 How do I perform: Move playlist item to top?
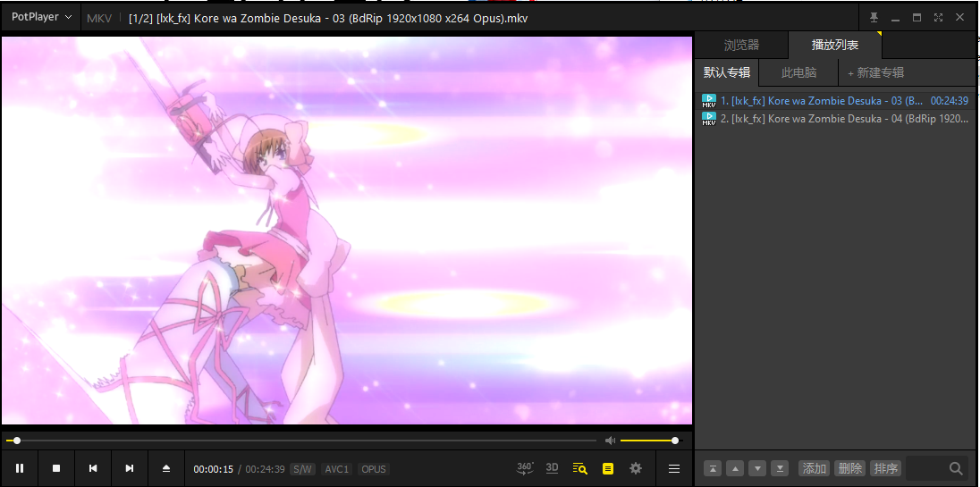(x=714, y=468)
